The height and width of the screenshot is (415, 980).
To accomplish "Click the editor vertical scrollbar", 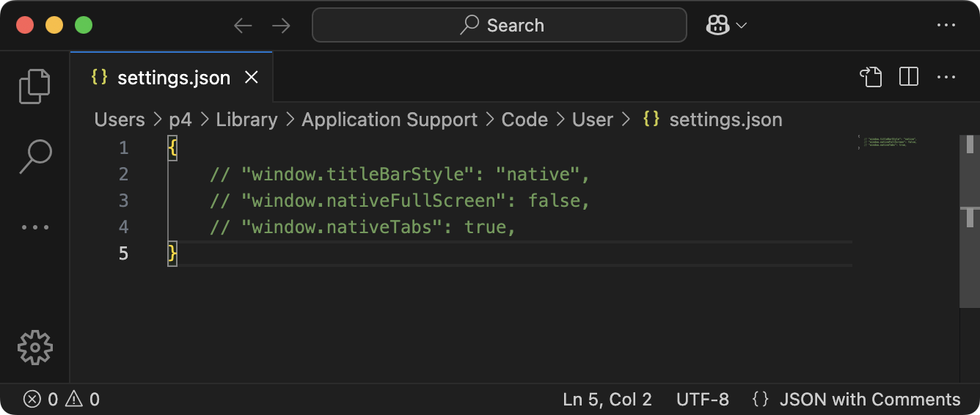I will tap(970, 220).
